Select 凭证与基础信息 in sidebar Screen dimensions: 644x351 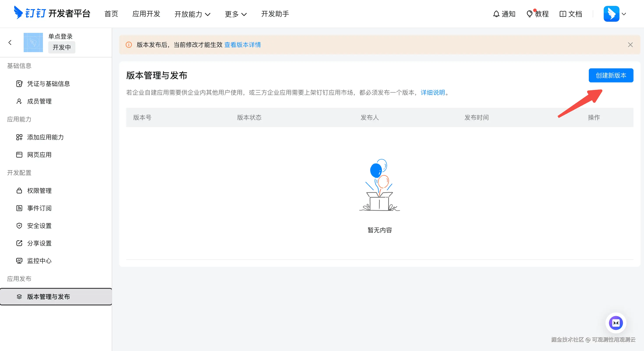click(x=48, y=84)
